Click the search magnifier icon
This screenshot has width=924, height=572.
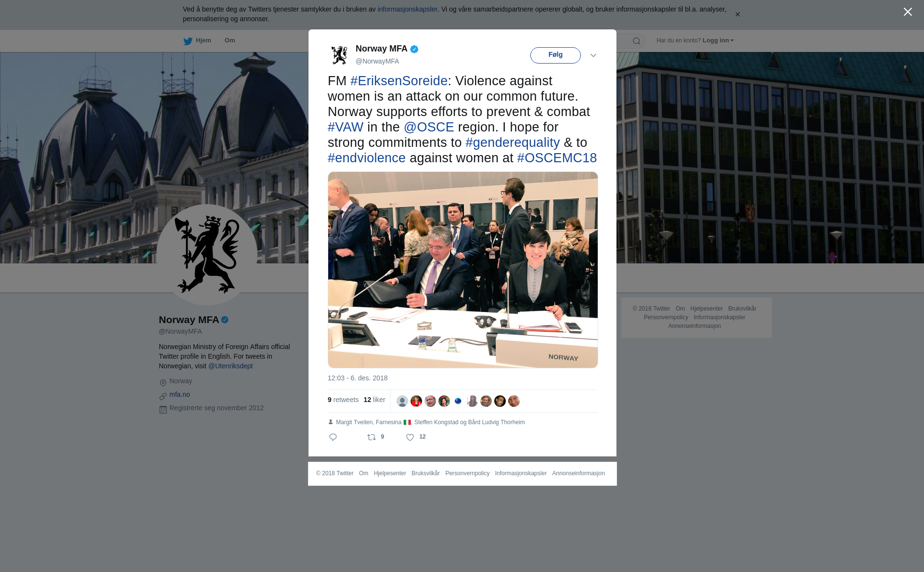click(x=637, y=41)
